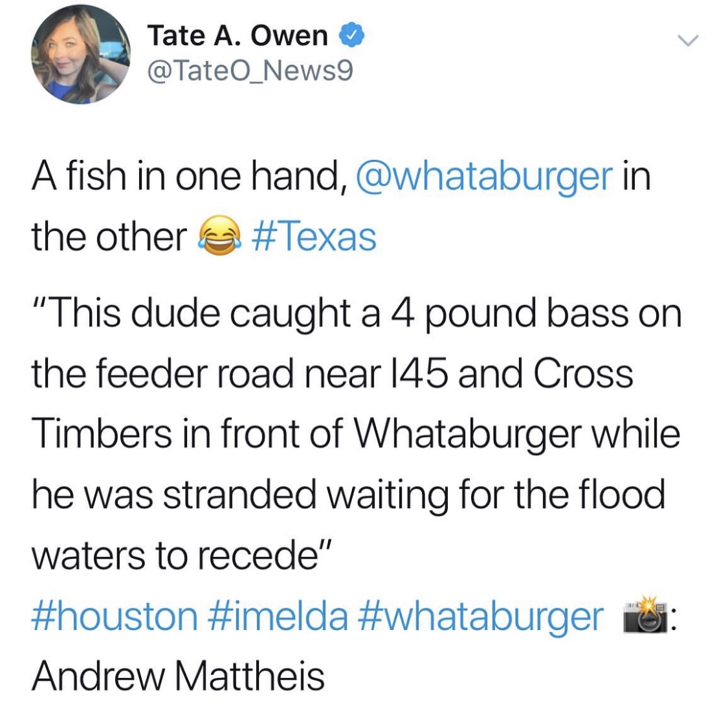This screenshot has width=728, height=720.
Task: Click the photo credit name Andrew Mattheis
Action: 178,676
